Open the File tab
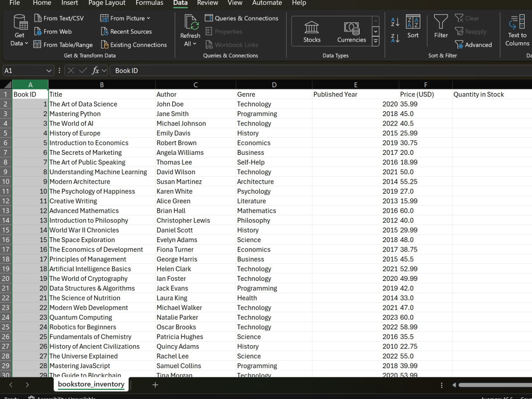Image resolution: width=532 pixels, height=399 pixels. tap(14, 3)
